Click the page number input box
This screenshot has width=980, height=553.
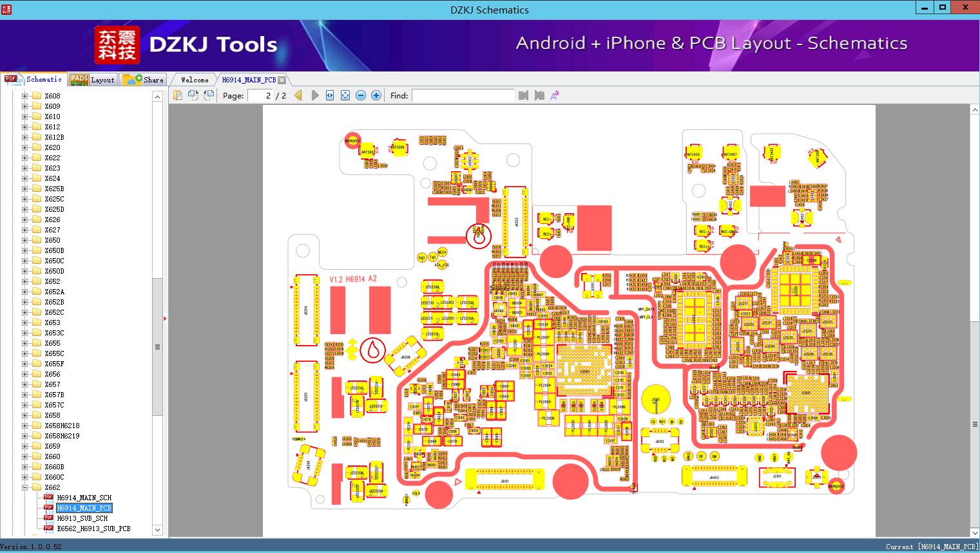[262, 95]
